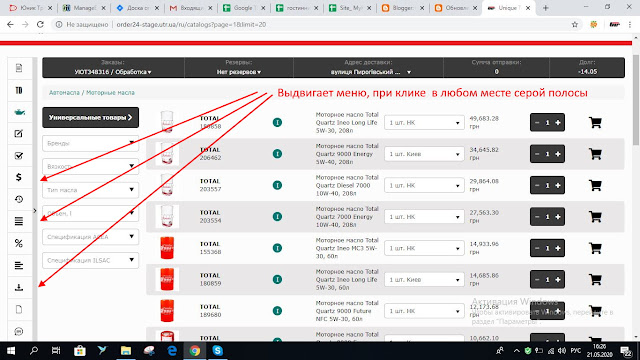Show info for TOTAL 155368

point(277,248)
